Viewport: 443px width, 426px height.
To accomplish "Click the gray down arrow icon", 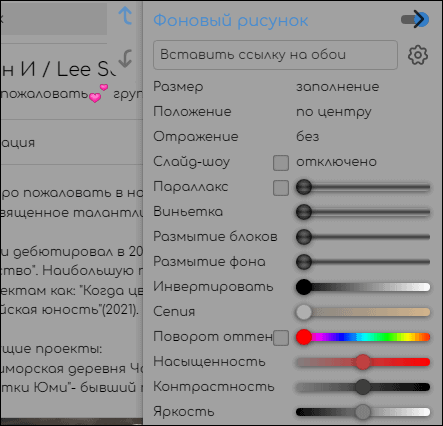I will pos(126,58).
